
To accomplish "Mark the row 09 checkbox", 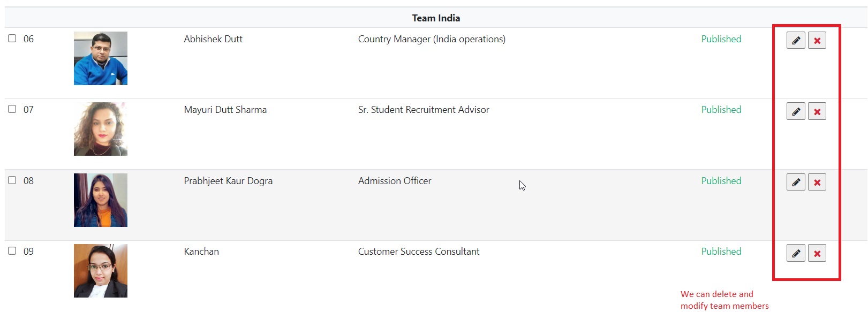I will click(x=12, y=251).
